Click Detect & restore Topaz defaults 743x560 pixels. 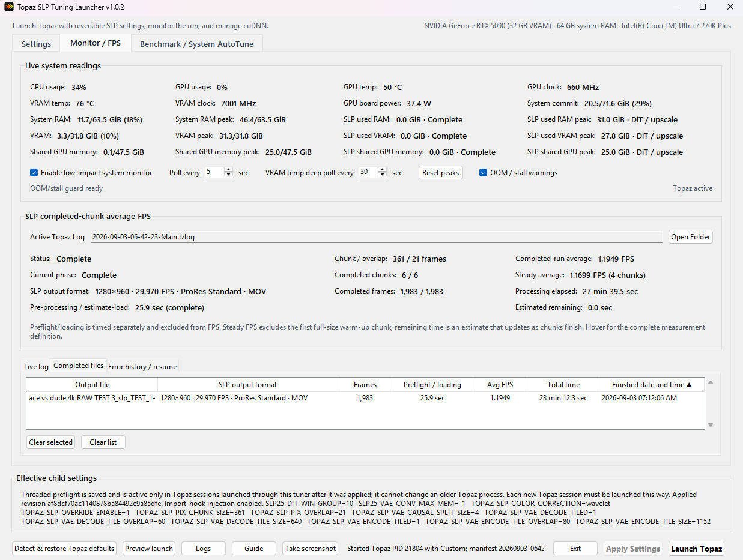[64, 549]
